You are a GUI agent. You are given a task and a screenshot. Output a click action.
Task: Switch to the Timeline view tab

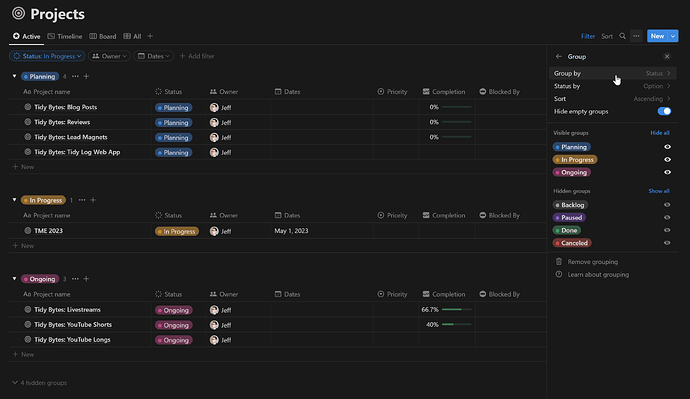tap(65, 36)
